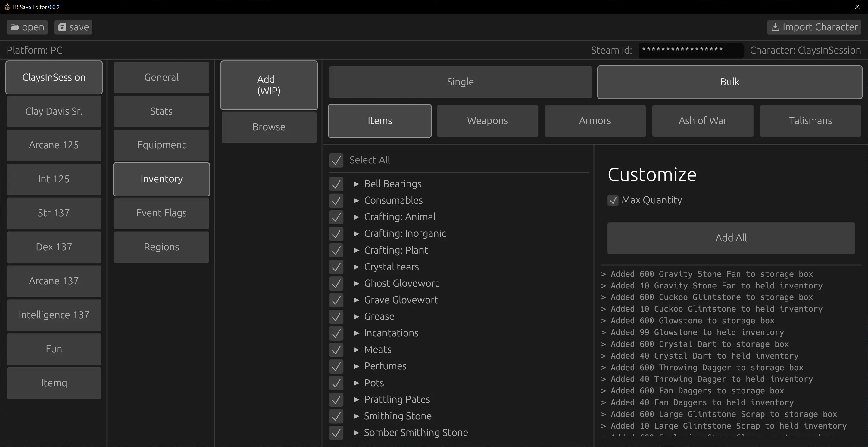Click the Add All button
This screenshot has width=868, height=447.
pyautogui.click(x=731, y=238)
